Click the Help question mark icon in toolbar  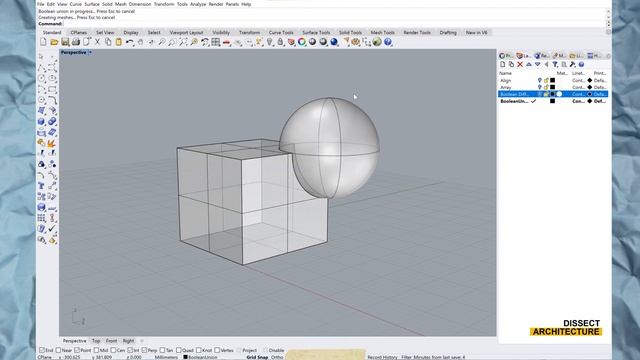388,42
